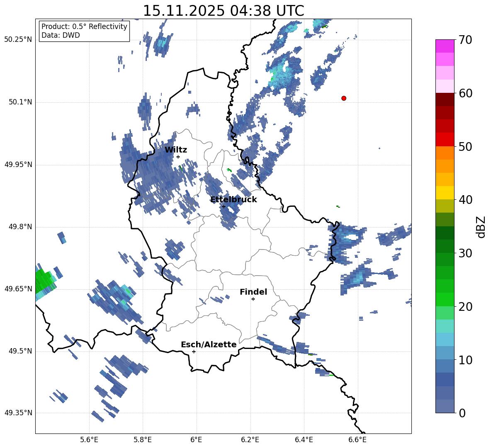The width and height of the screenshot is (491, 448).
Task: Click the Wiltz city label
Action: pos(176,150)
